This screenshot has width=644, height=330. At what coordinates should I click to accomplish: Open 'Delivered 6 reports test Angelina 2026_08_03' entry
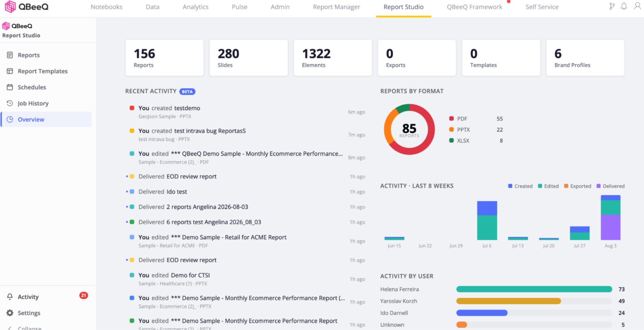click(x=246, y=222)
